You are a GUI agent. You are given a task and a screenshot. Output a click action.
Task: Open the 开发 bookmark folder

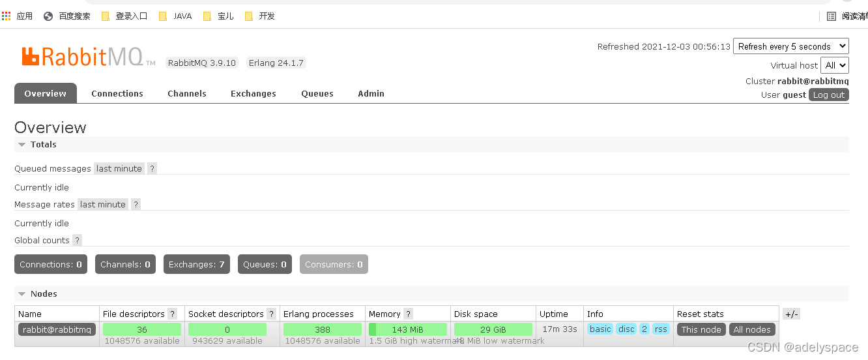click(260, 16)
